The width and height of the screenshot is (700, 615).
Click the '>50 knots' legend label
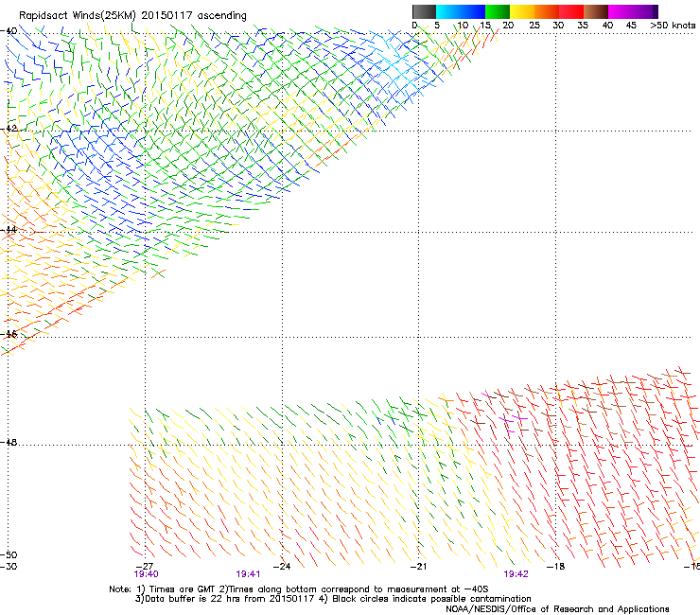(673, 26)
